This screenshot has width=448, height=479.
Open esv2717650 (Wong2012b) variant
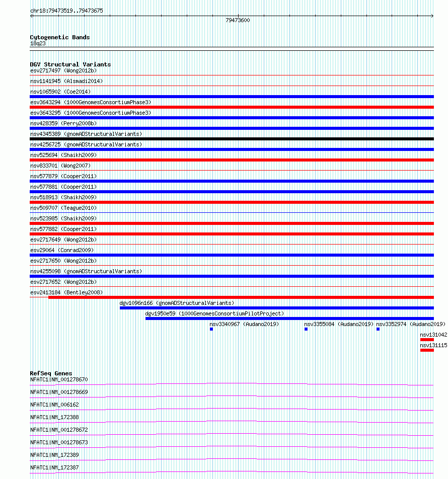[63, 261]
